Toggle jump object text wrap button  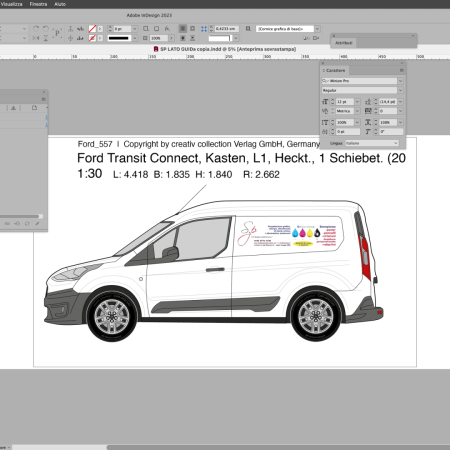[x=192, y=38]
